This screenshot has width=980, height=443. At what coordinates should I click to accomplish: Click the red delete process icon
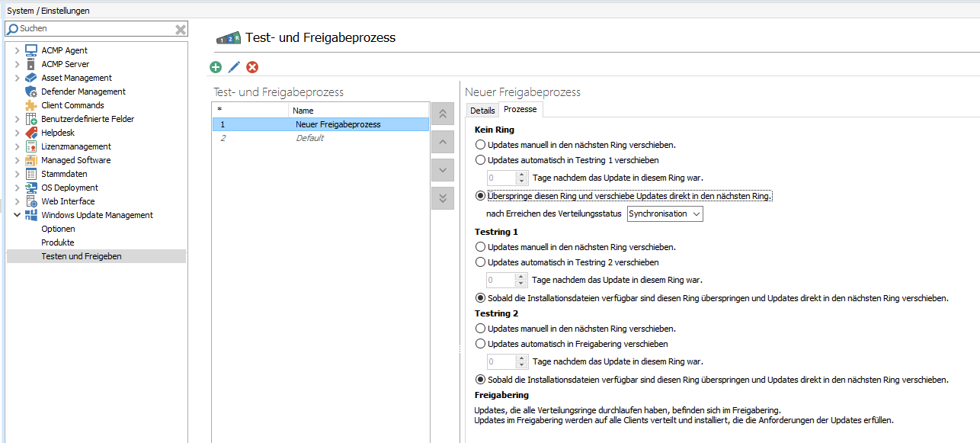pyautogui.click(x=252, y=67)
